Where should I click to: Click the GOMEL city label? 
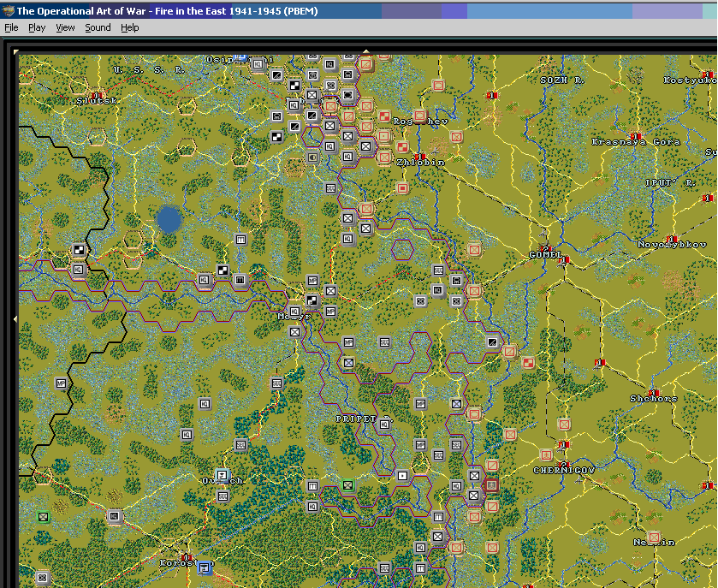[x=545, y=255]
